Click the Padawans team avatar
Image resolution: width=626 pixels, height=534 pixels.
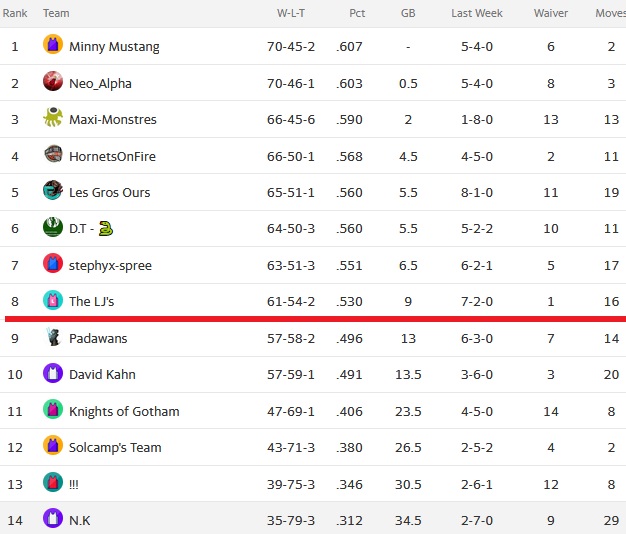(x=53, y=336)
